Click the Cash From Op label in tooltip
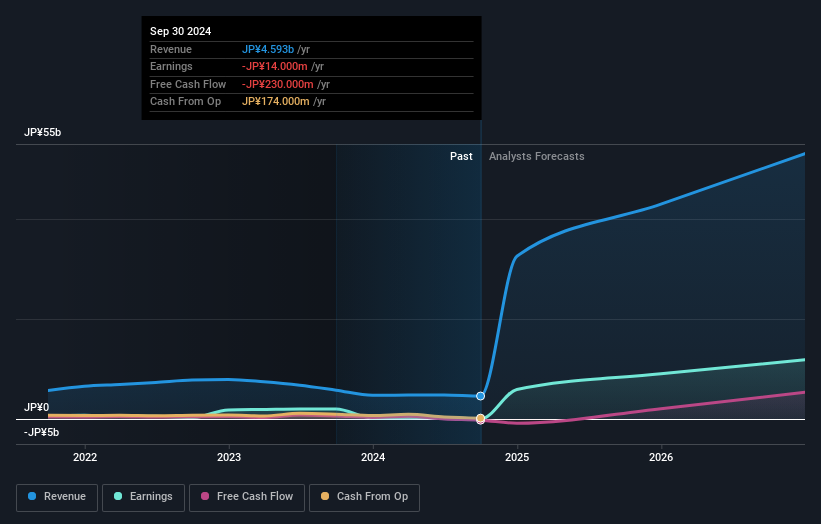Viewport: 821px width, 524px height. (185, 102)
